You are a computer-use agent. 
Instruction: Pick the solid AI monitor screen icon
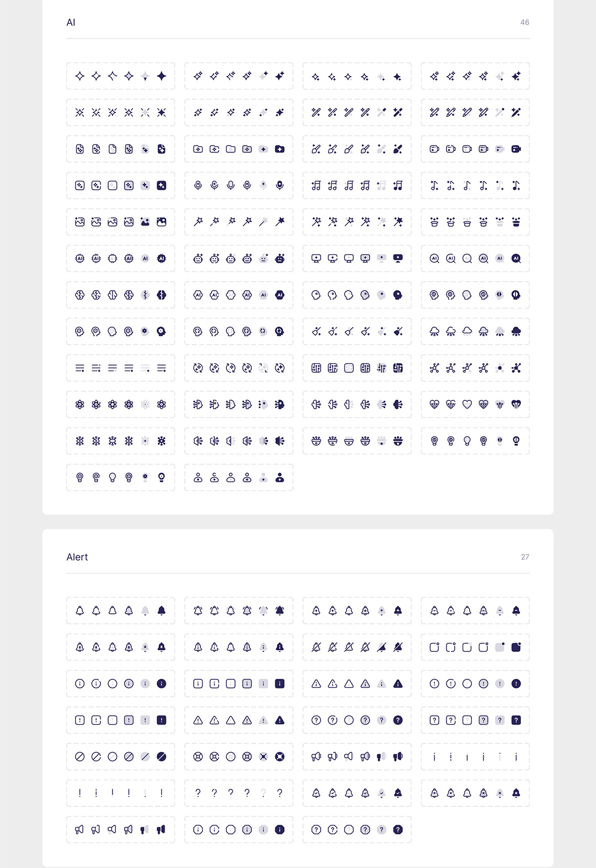(x=398, y=259)
